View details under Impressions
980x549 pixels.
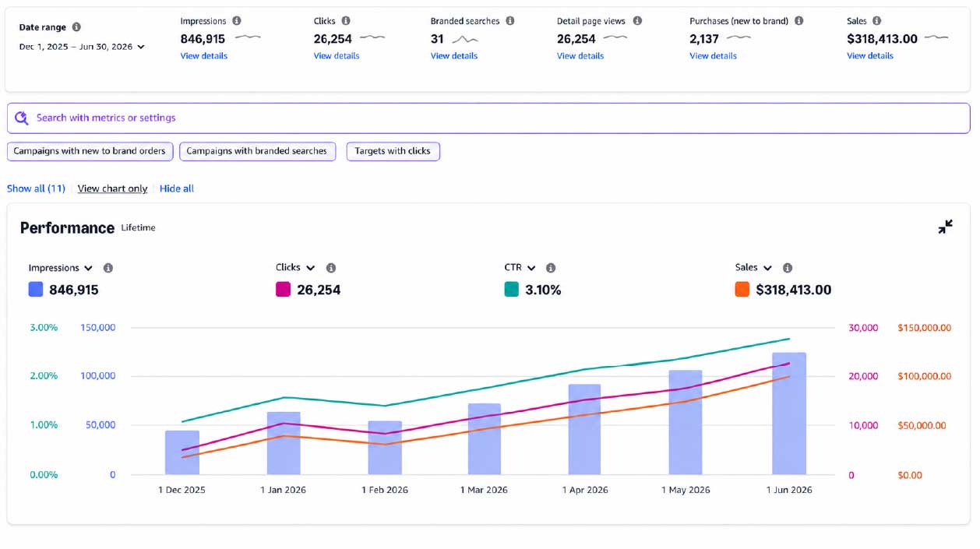[204, 56]
